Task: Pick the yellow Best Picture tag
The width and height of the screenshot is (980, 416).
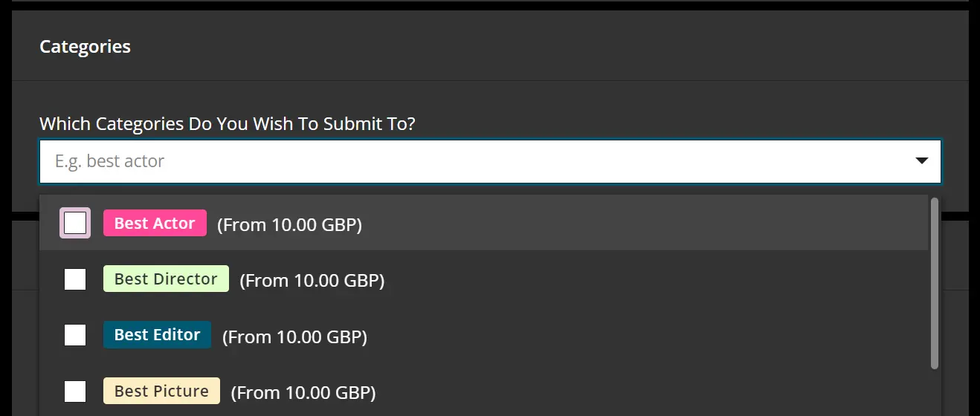Action: click(161, 391)
